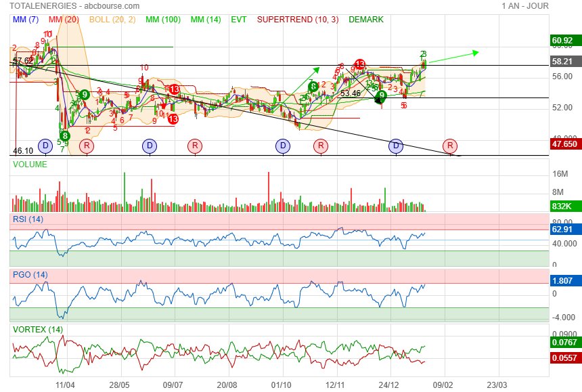This screenshot has width=582, height=392.
Task: Click the red 13 DeMark circle near 12/11
Action: [x=360, y=65]
